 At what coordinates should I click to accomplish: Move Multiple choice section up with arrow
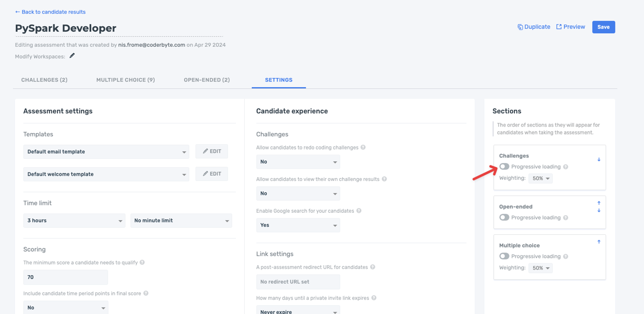click(599, 242)
